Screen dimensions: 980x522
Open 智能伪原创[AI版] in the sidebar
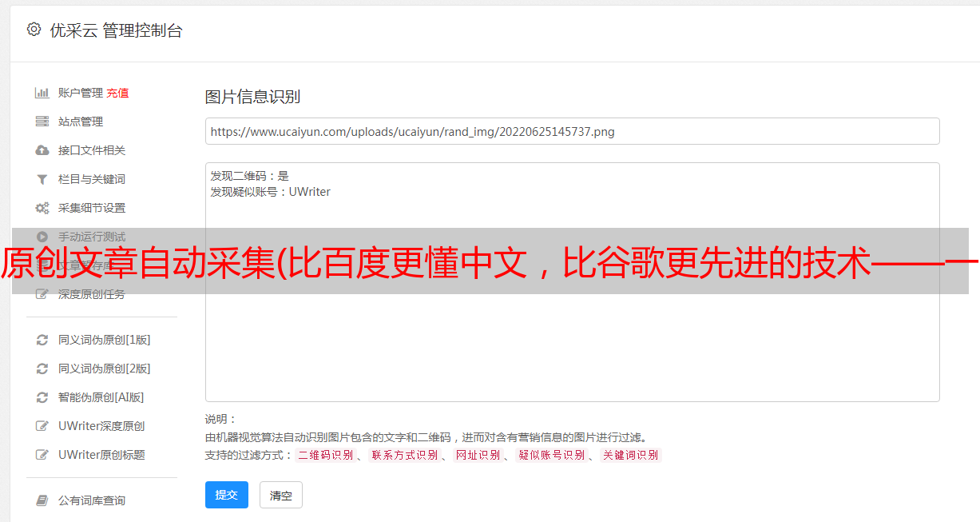[101, 397]
